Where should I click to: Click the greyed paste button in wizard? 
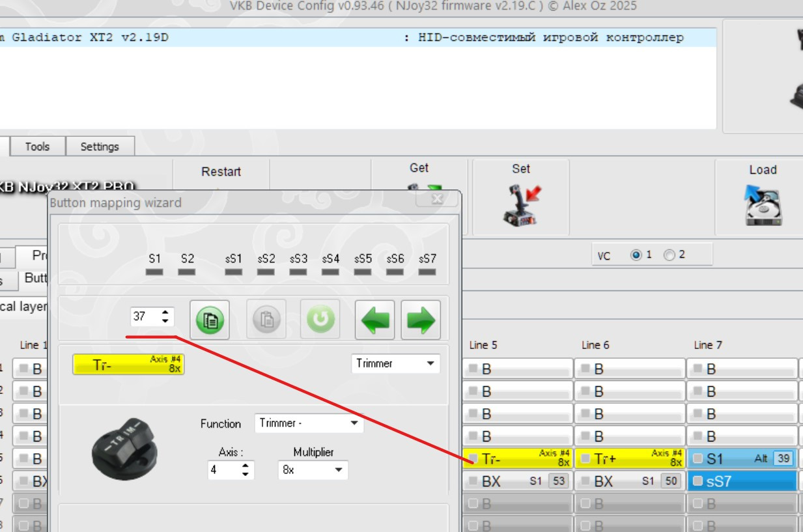coord(267,320)
